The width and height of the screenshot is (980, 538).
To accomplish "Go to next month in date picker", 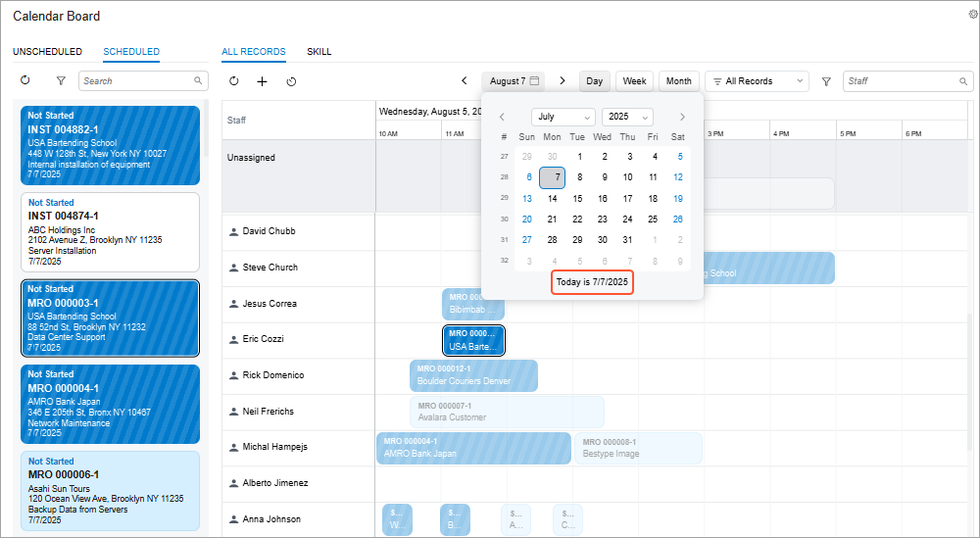I will [x=682, y=117].
